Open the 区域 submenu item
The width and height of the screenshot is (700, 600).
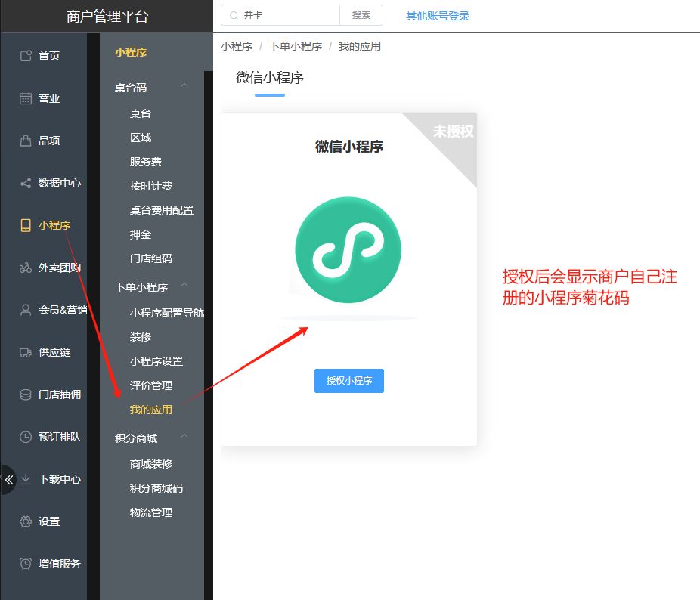pos(141,138)
